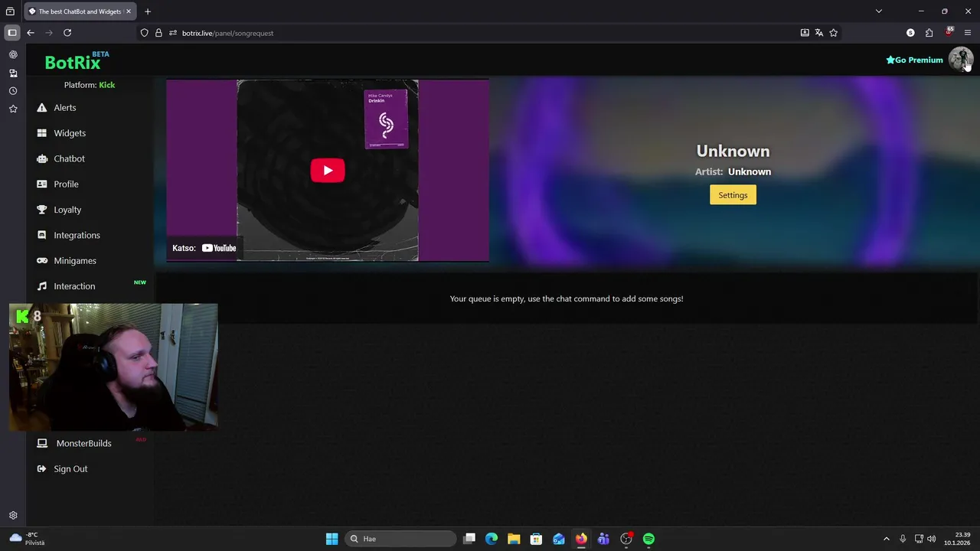This screenshot has width=980, height=551.
Task: Show site security lock information
Action: (x=158, y=33)
